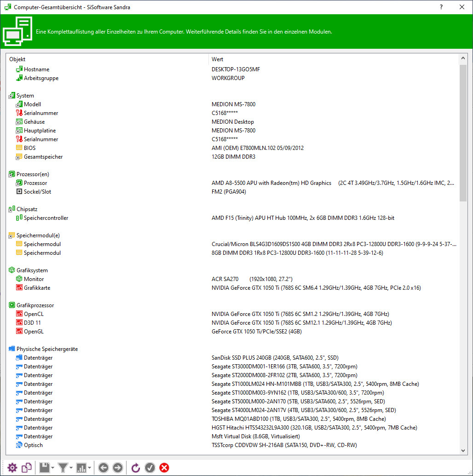Open the filter funnel's dropdown arrow

pyautogui.click(x=71, y=468)
